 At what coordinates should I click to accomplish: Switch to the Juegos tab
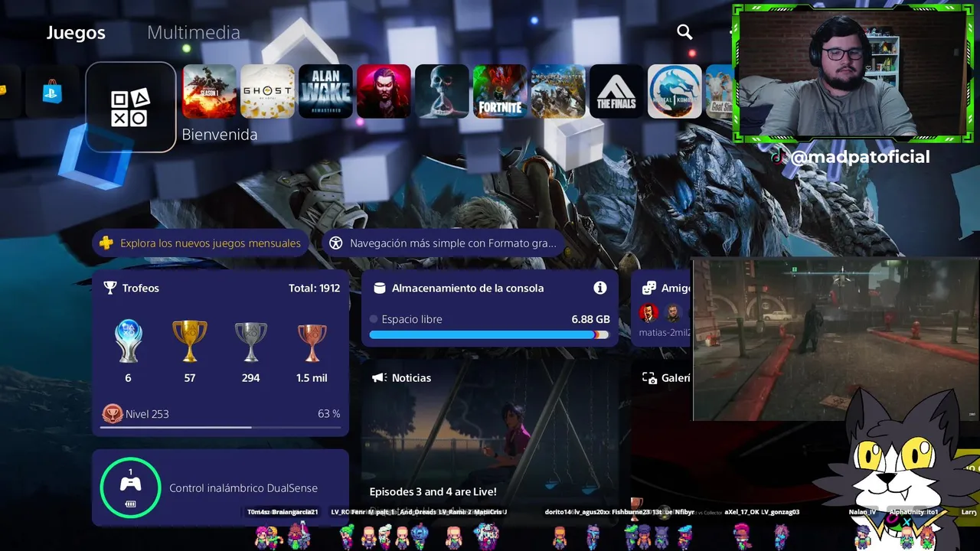click(76, 32)
